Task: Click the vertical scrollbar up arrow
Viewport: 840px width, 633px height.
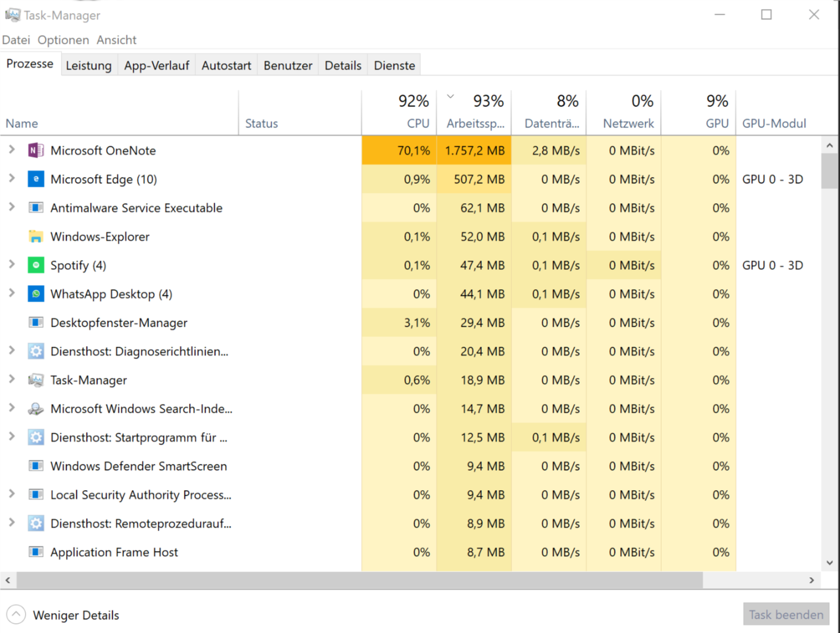Action: coord(830,146)
